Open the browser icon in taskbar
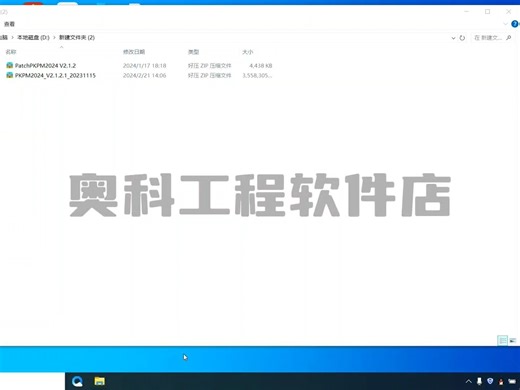Screen dimensions: 520x390 pos(77,381)
